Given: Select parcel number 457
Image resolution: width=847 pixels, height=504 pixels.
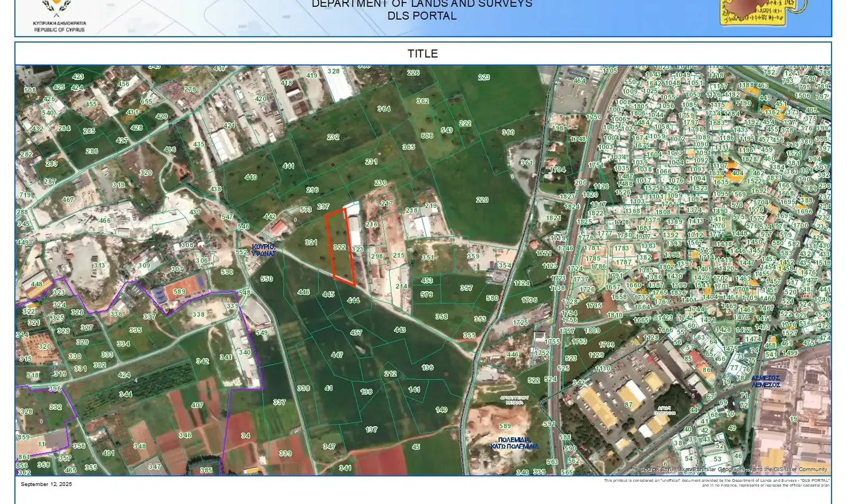Looking at the screenshot, I should point(356,333).
